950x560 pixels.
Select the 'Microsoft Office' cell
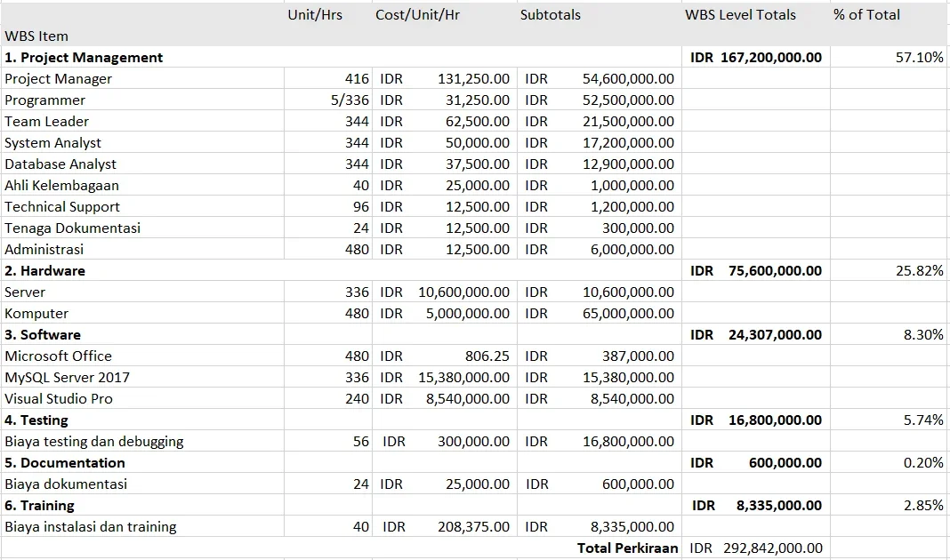click(58, 356)
